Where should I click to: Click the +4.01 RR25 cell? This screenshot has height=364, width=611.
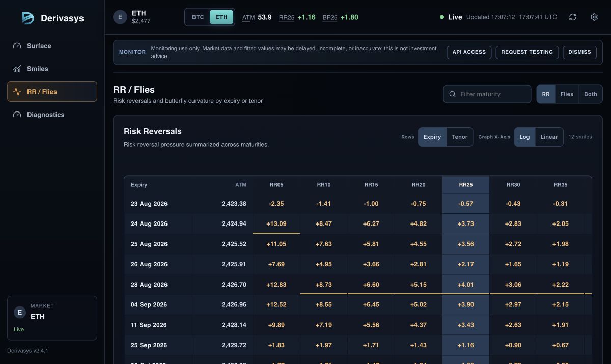click(x=466, y=285)
